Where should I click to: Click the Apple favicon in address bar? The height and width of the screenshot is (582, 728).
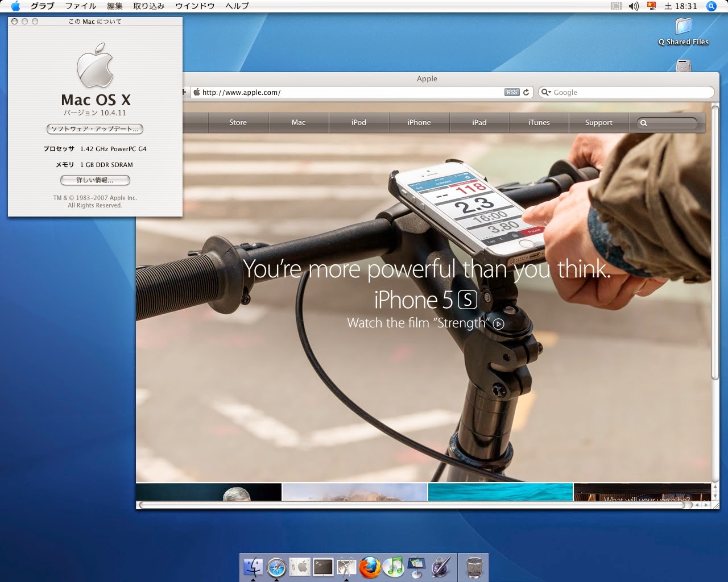[197, 92]
